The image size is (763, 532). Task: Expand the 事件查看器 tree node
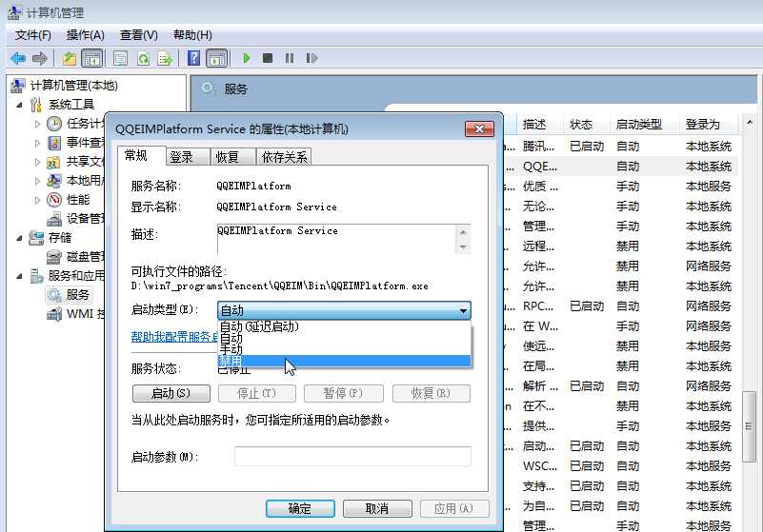pyautogui.click(x=37, y=143)
